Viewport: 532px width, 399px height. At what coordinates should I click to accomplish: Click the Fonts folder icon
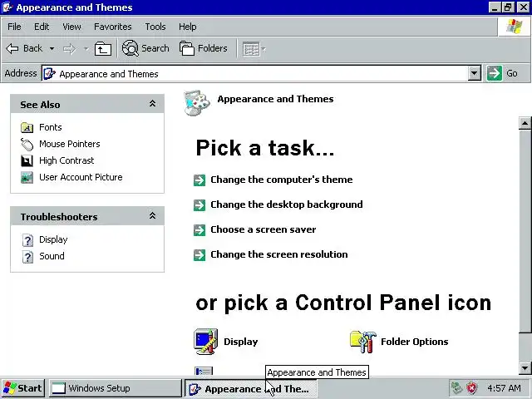(x=27, y=127)
